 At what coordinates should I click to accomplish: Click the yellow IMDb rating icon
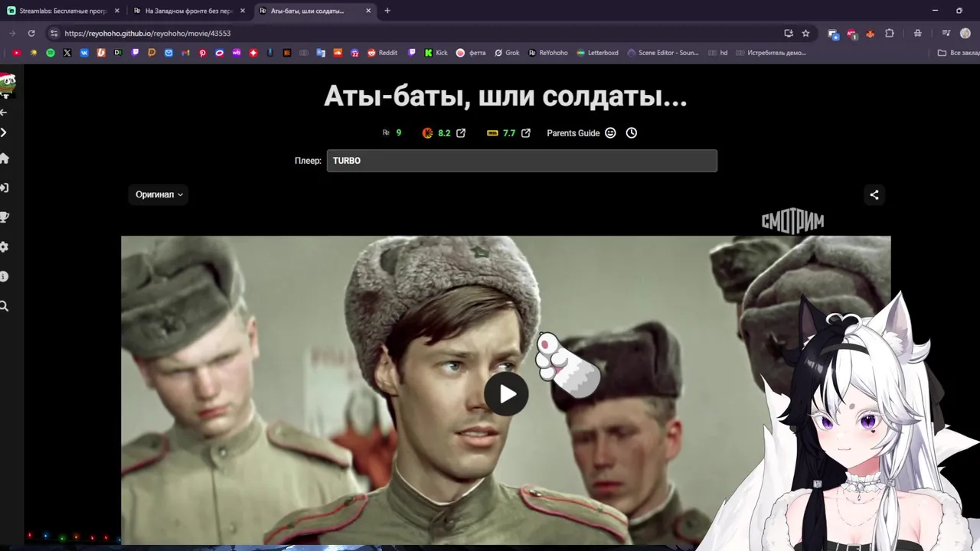coord(492,133)
